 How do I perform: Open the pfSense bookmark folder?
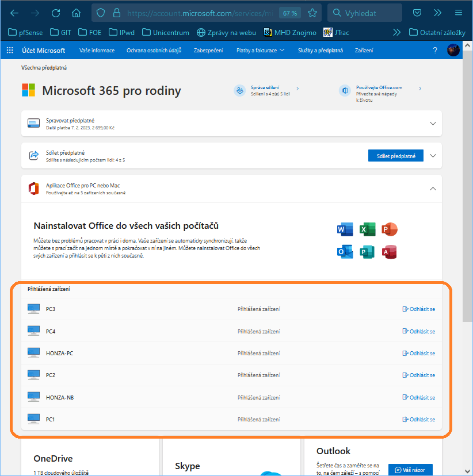pos(25,33)
